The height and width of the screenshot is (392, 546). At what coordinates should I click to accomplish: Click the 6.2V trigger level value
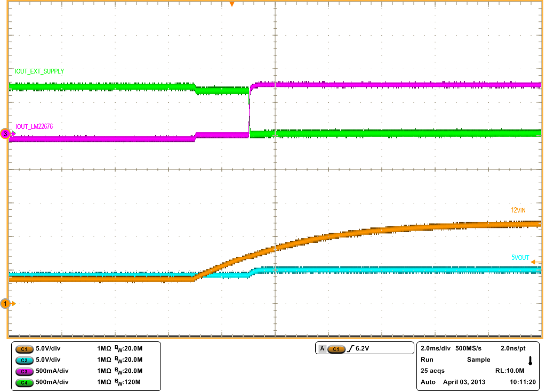362,348
